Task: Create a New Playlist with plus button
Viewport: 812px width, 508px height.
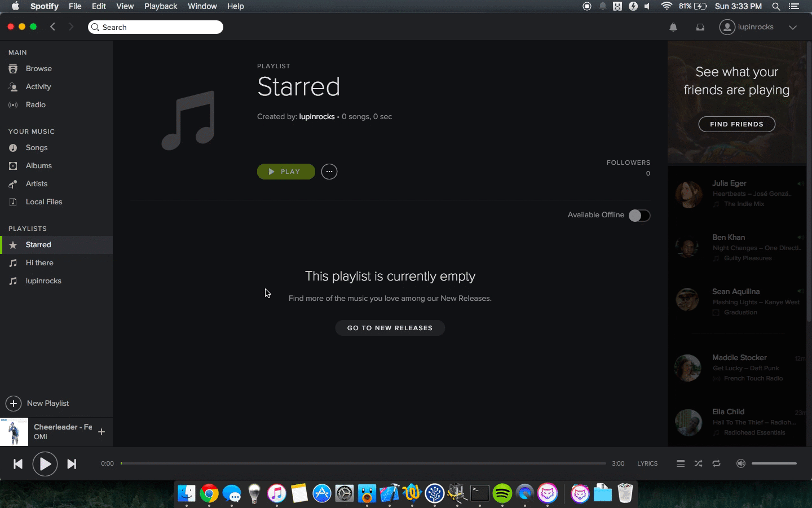Action: [x=14, y=403]
